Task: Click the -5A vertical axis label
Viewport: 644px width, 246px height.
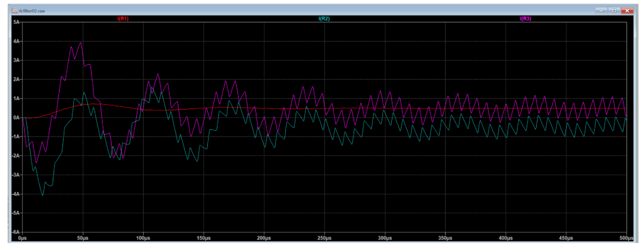Action: (x=15, y=213)
